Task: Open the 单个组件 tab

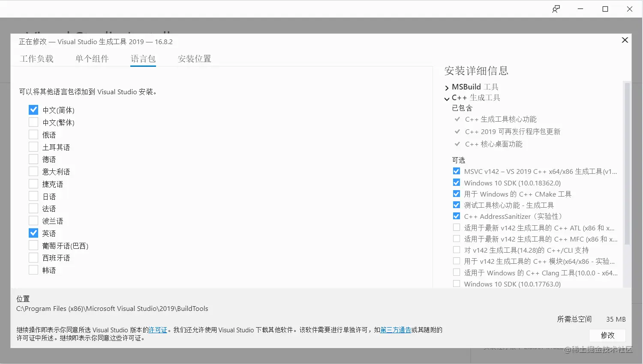Action: coord(92,59)
